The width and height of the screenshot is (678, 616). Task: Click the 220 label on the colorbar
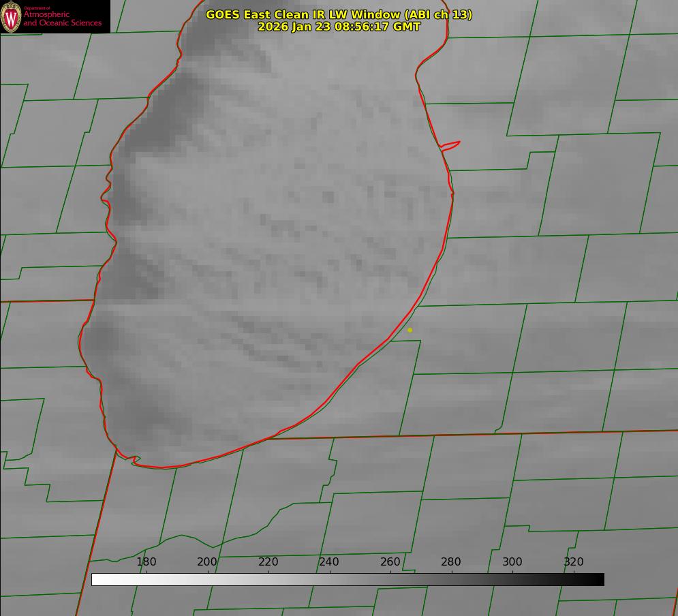click(x=268, y=561)
